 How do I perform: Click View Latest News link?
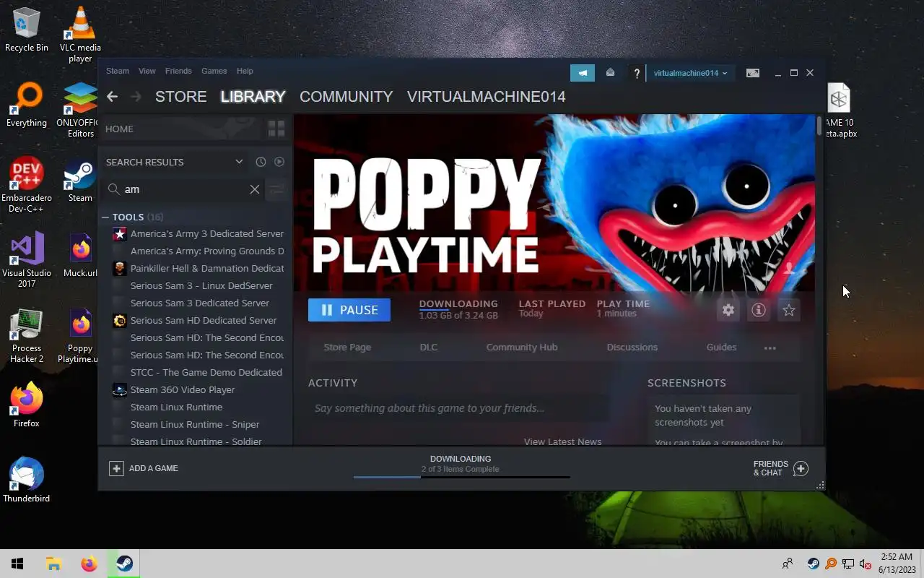[563, 441]
